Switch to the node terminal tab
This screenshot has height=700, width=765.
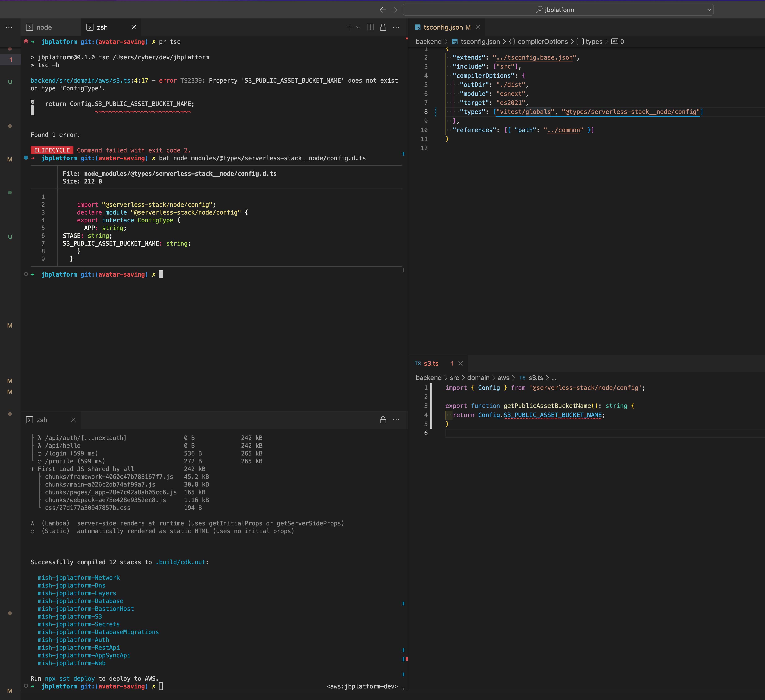(51, 27)
